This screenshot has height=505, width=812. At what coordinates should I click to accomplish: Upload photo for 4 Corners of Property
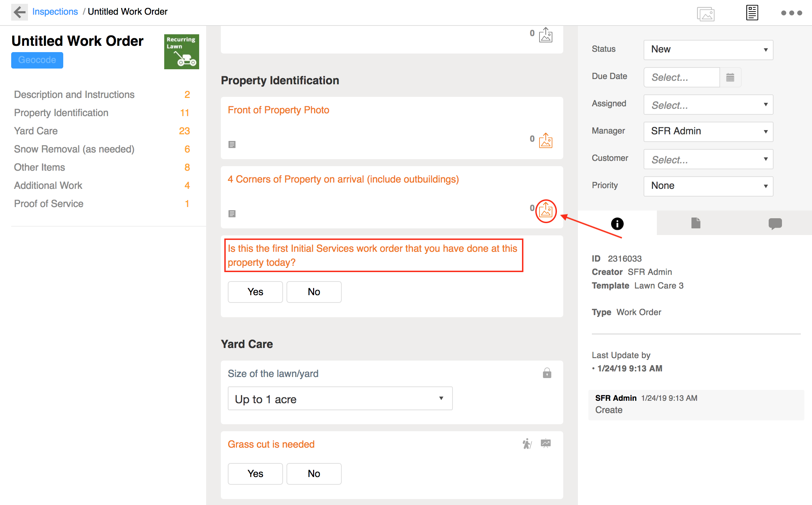click(546, 211)
